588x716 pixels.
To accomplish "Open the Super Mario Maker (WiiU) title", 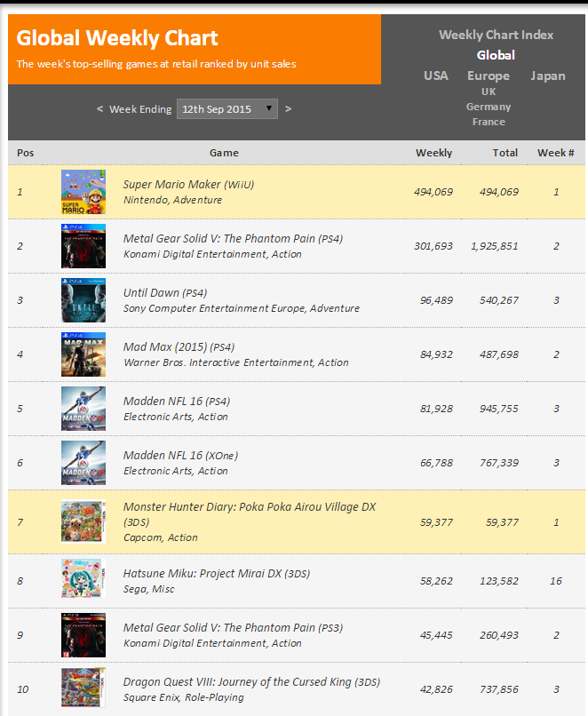I will [x=188, y=185].
